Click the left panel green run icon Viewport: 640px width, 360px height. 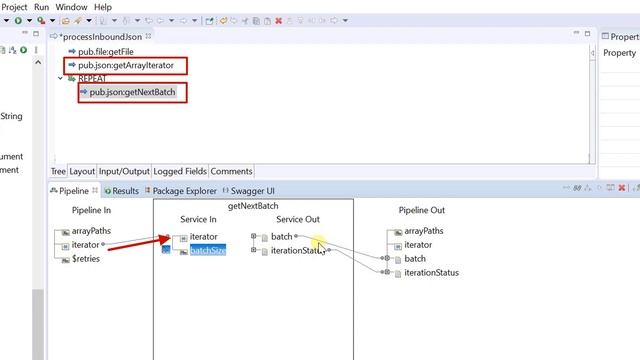coord(24,50)
